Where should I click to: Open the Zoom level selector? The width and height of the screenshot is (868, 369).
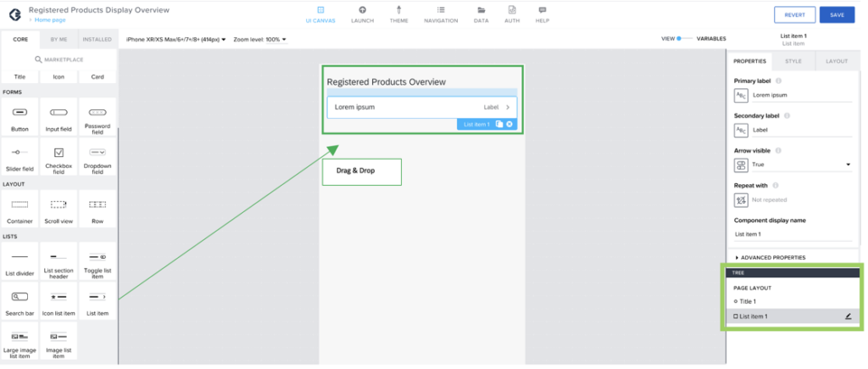click(259, 39)
